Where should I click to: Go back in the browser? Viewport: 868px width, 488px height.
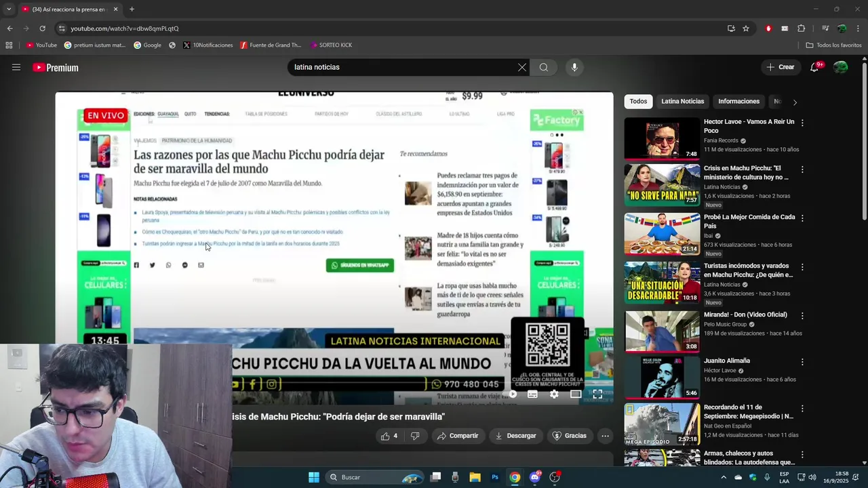(x=9, y=28)
